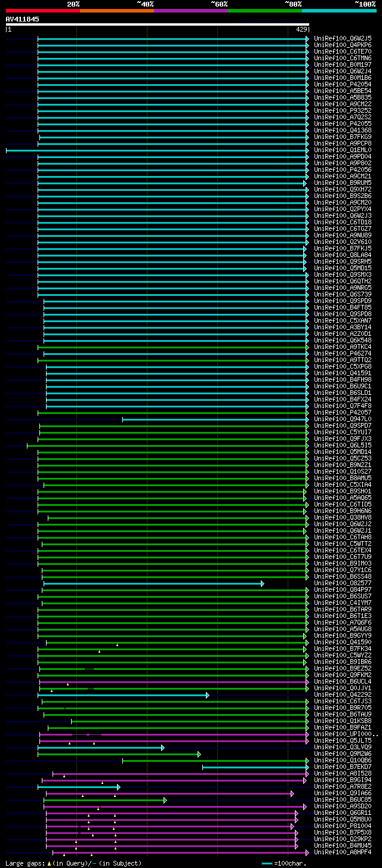
Task: Open hit UniRef100_Q947L0
Action: tap(343, 419)
